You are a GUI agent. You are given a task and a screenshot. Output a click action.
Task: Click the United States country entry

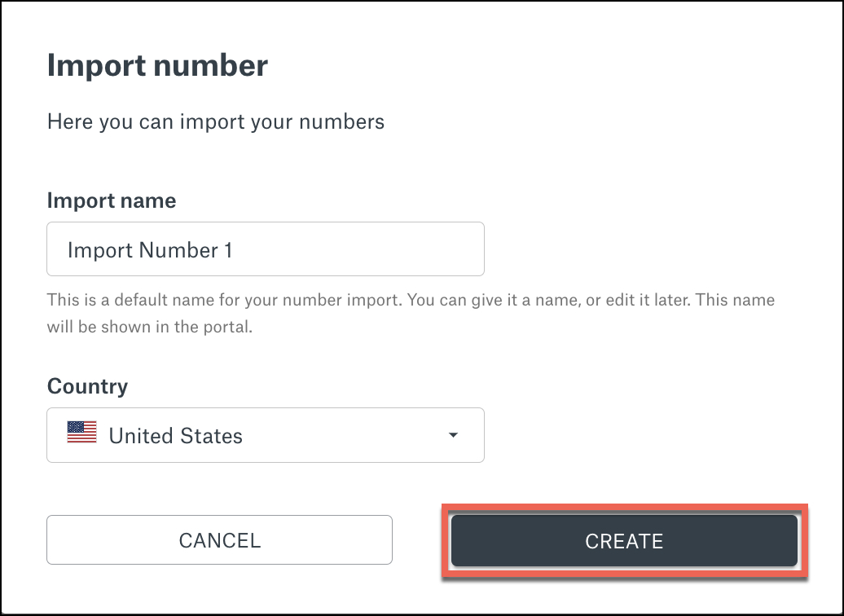click(177, 435)
